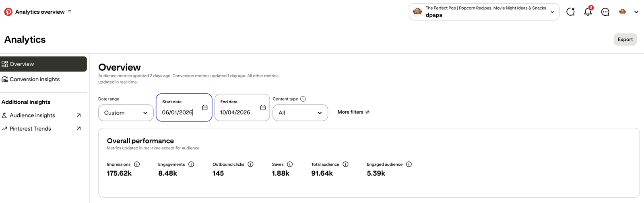
Task: Click the Engaged audience value 5.39k
Action: pyautogui.click(x=376, y=173)
